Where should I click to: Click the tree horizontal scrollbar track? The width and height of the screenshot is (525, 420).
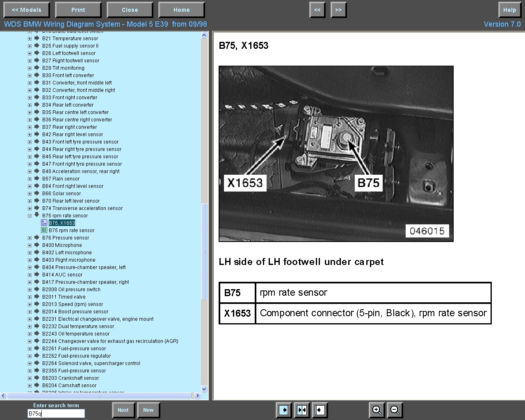coord(98,396)
